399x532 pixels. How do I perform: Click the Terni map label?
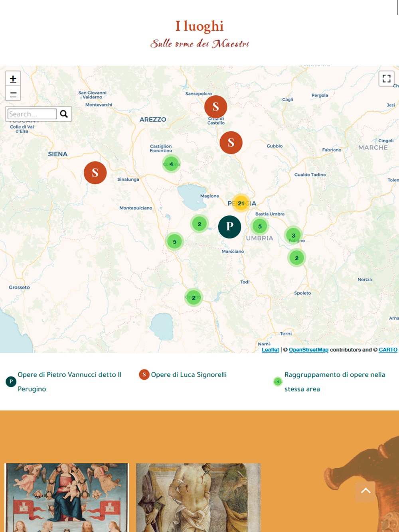point(286,334)
